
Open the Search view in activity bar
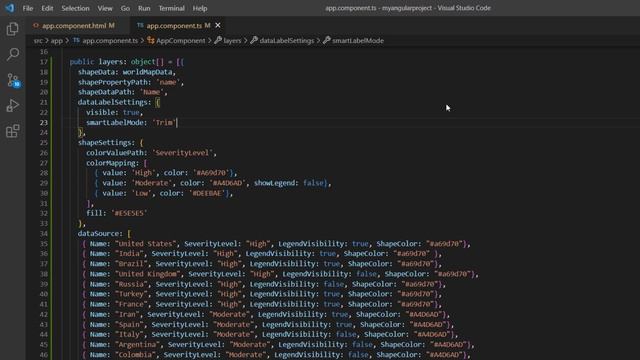(13, 54)
